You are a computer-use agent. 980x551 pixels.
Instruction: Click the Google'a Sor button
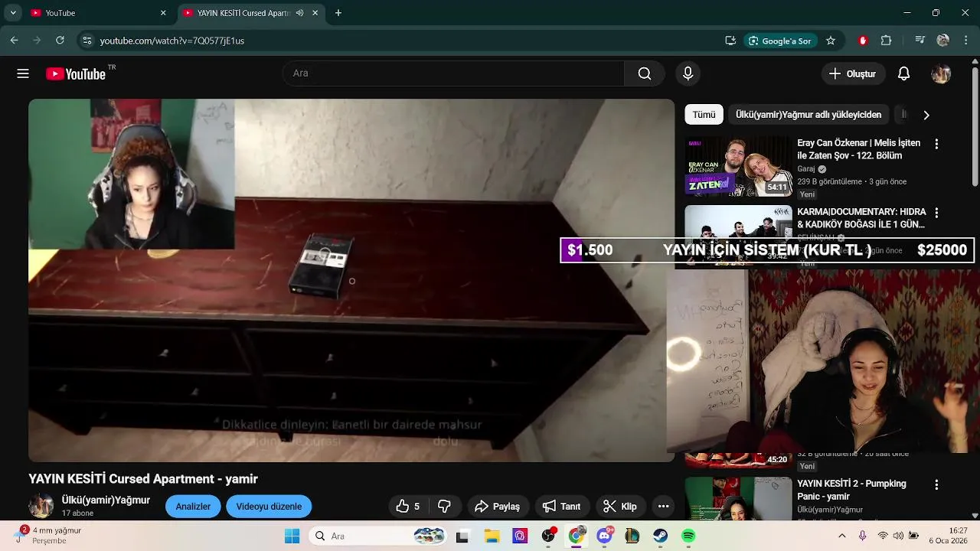point(780,41)
